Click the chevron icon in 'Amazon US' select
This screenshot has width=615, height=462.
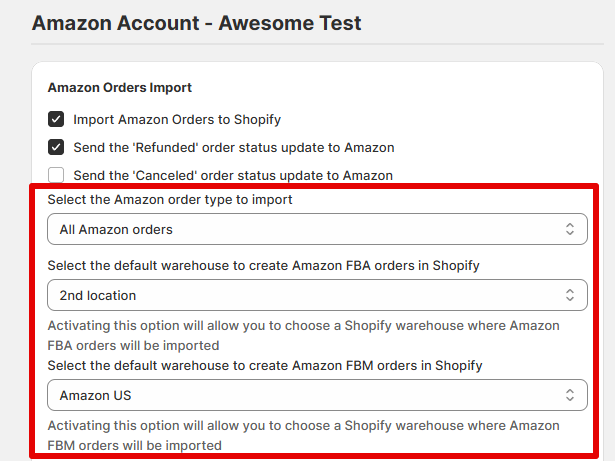[569, 395]
